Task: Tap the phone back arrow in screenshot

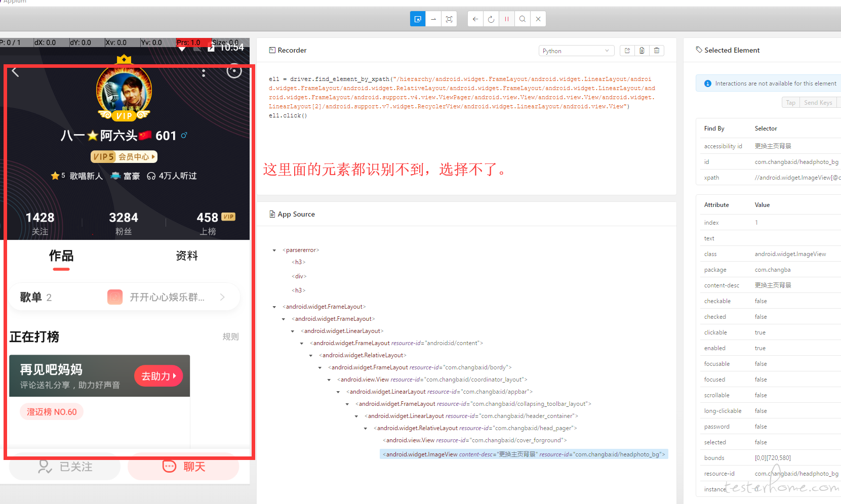Action: point(15,72)
